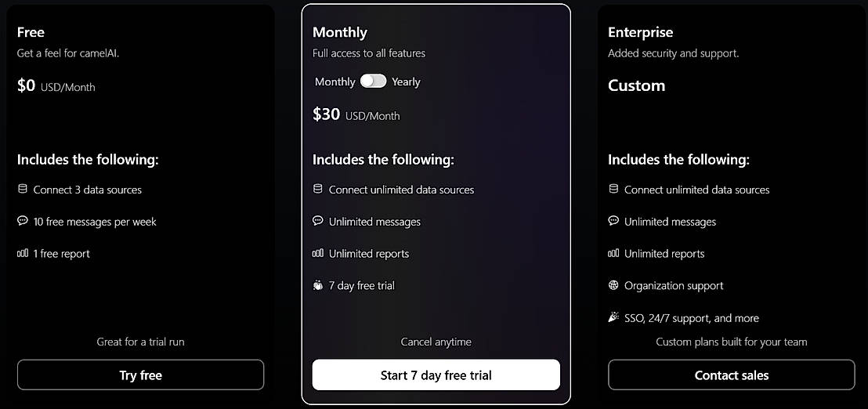Toggle billing switch between Monthly and Yearly
The width and height of the screenshot is (868, 409).
pos(373,81)
